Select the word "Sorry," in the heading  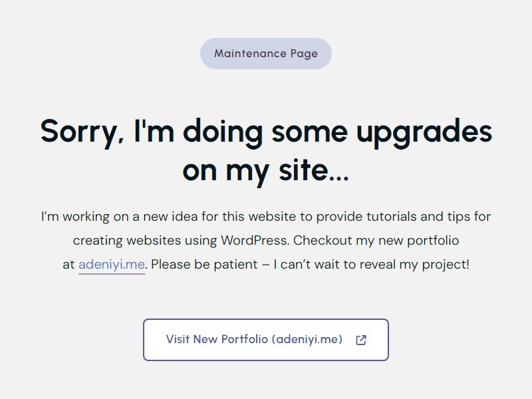pos(82,132)
